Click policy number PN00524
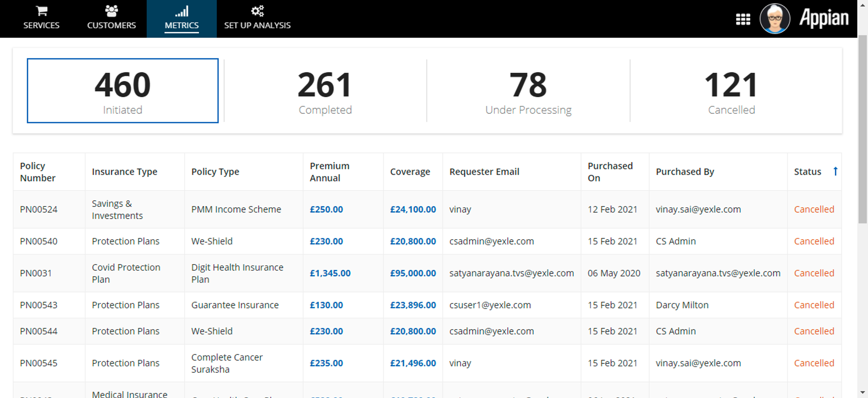This screenshot has width=868, height=398. click(39, 210)
